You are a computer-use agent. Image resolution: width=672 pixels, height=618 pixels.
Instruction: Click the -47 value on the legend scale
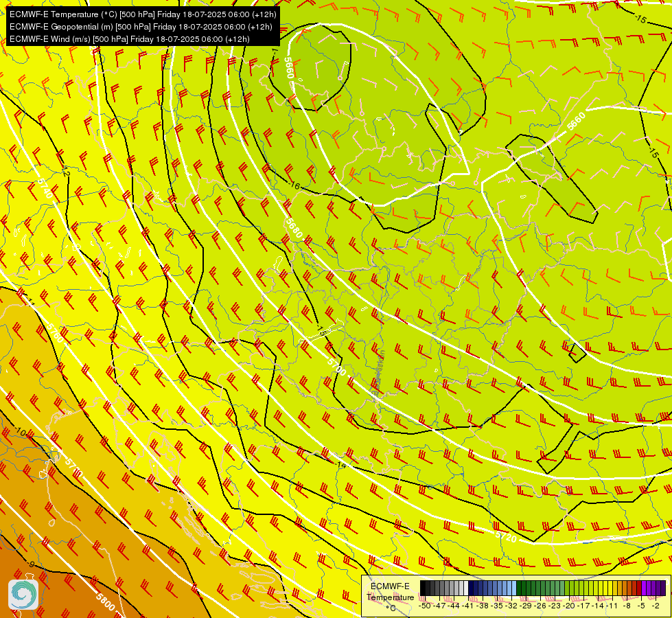click(x=439, y=606)
